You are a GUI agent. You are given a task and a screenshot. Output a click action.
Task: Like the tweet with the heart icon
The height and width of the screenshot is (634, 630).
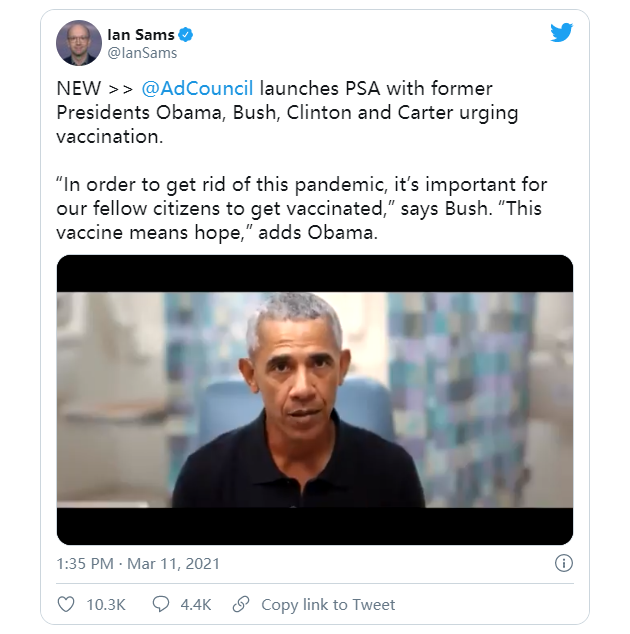tap(66, 604)
